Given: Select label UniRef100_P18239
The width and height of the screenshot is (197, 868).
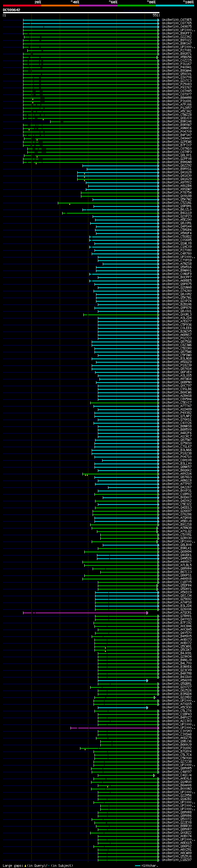Looking at the screenshot, I should [176, 365].
